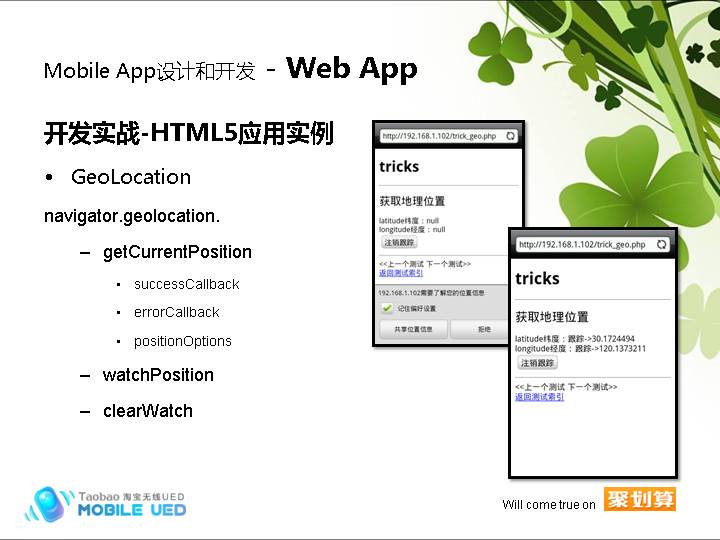Select the watchPosition bullet text
The image size is (720, 540).
tap(158, 375)
